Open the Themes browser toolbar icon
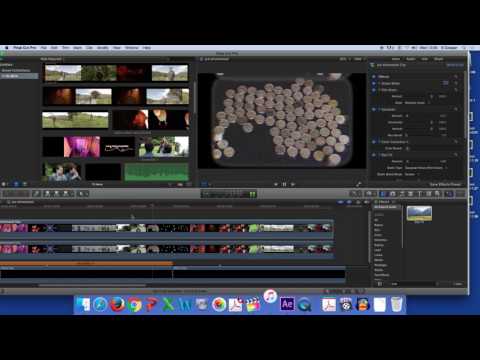 pyautogui.click(x=437, y=193)
